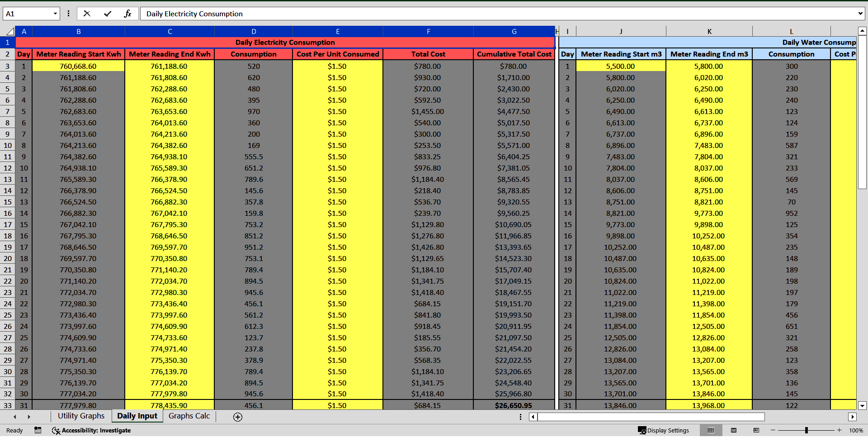Click the Name Box showing A1
This screenshot has height=437, width=868.
28,14
